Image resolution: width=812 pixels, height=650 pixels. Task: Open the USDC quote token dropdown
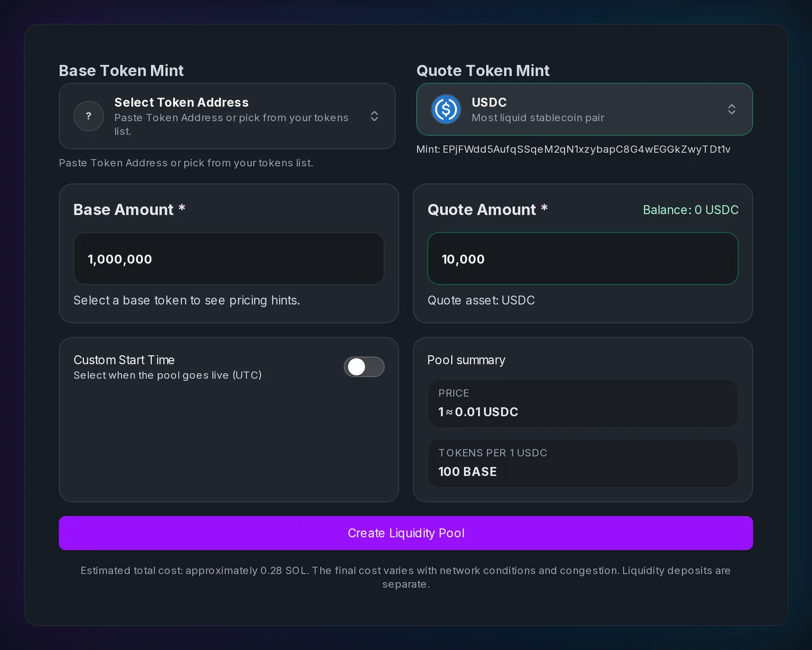click(585, 109)
